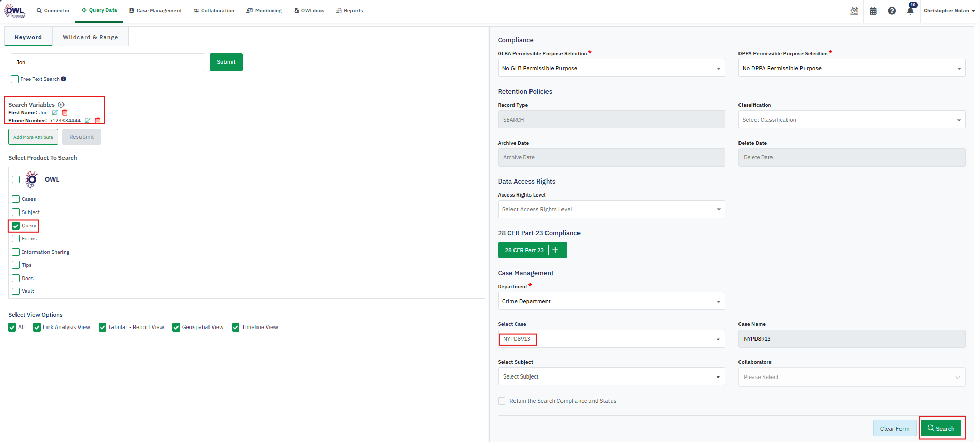
Task: Edit the First Name search variable
Action: [x=55, y=113]
